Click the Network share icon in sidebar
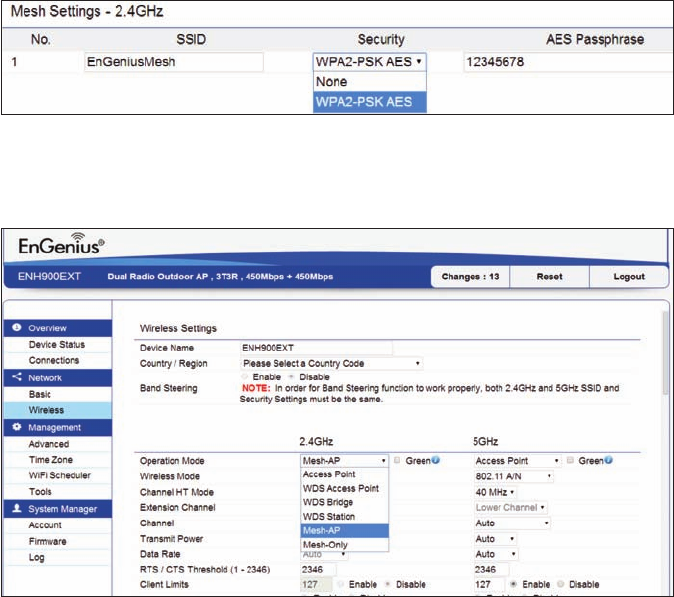Viewport: 674px width, 597px height. 17,377
